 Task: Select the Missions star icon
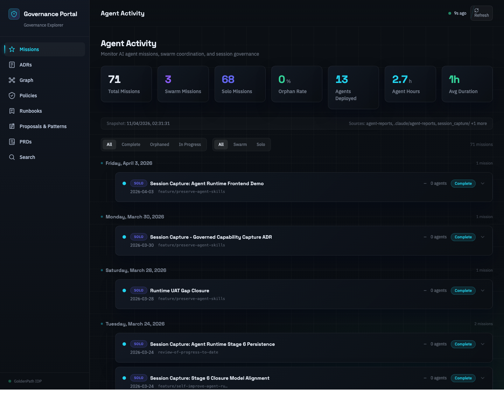point(12,49)
